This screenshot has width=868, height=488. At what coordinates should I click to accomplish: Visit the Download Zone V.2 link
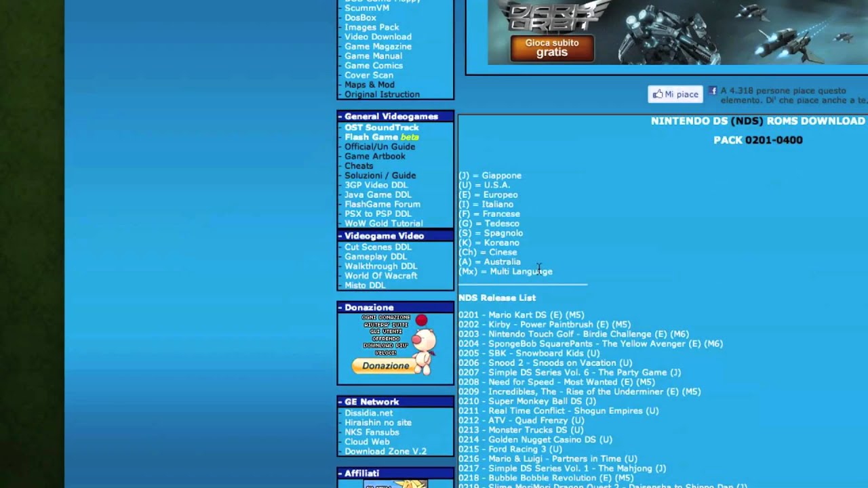[386, 451]
